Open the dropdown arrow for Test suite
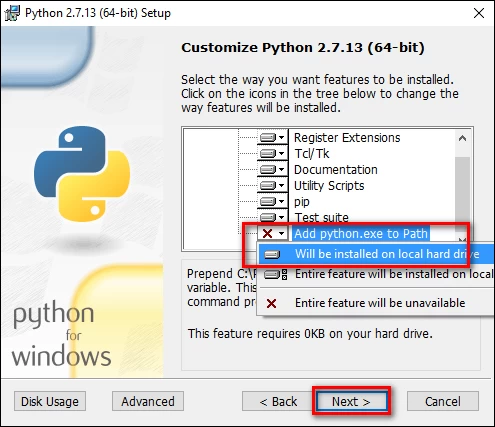Image resolution: width=495 pixels, height=427 pixels. pos(282,217)
